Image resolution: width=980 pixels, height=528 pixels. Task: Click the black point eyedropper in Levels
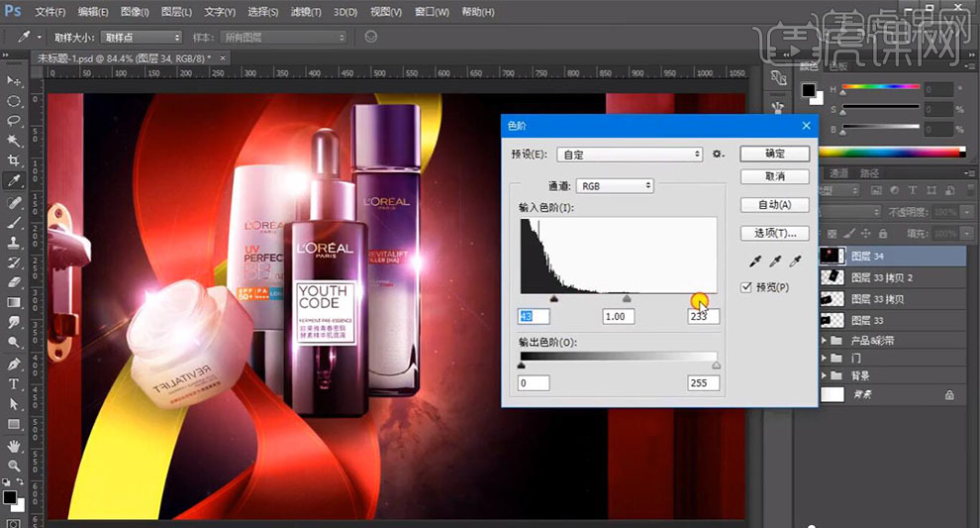pyautogui.click(x=755, y=263)
